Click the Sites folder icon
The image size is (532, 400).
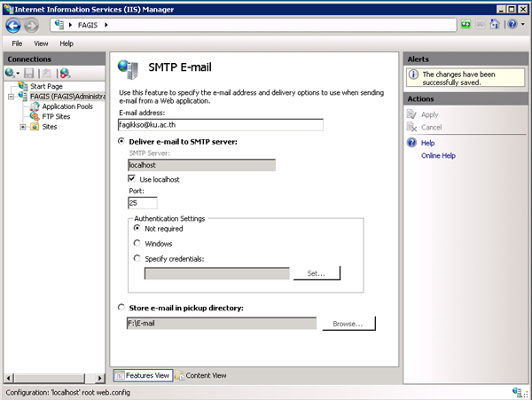coord(35,127)
